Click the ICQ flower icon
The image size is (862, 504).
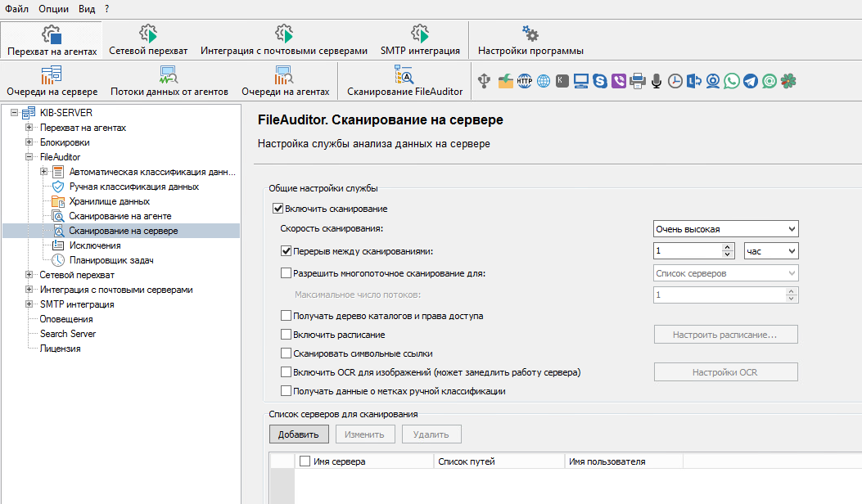point(788,81)
